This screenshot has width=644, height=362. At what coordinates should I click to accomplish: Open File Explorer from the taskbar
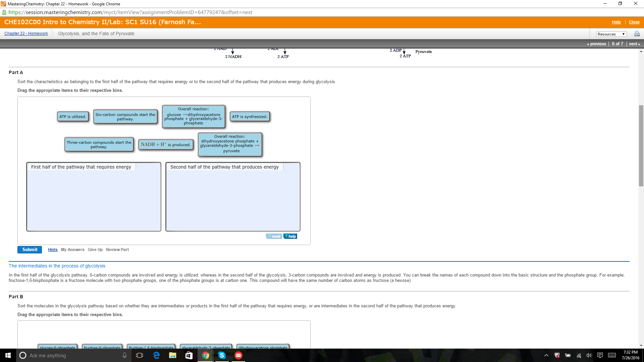173,356
